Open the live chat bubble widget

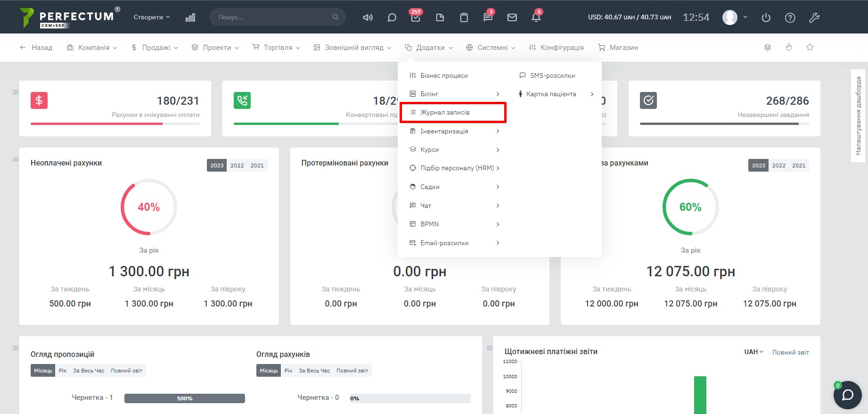pyautogui.click(x=847, y=395)
